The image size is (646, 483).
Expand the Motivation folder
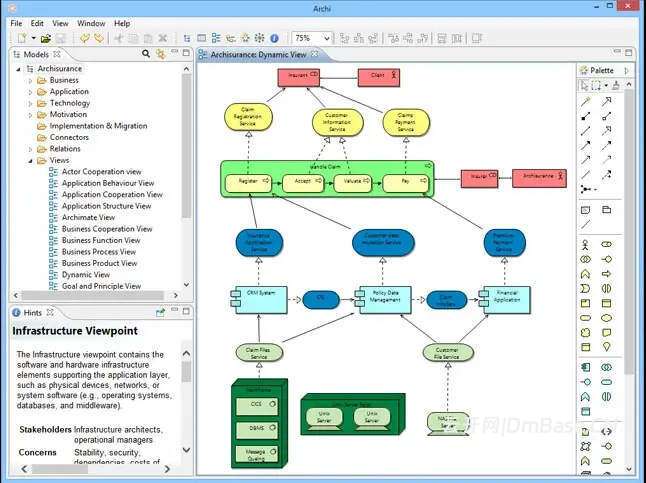tap(30, 115)
